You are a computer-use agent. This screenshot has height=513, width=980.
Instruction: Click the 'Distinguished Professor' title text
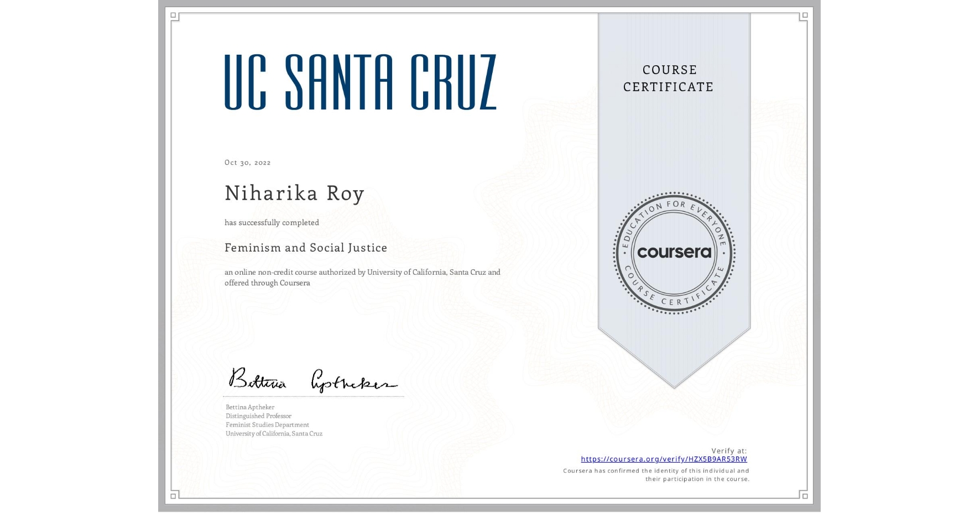(x=258, y=416)
